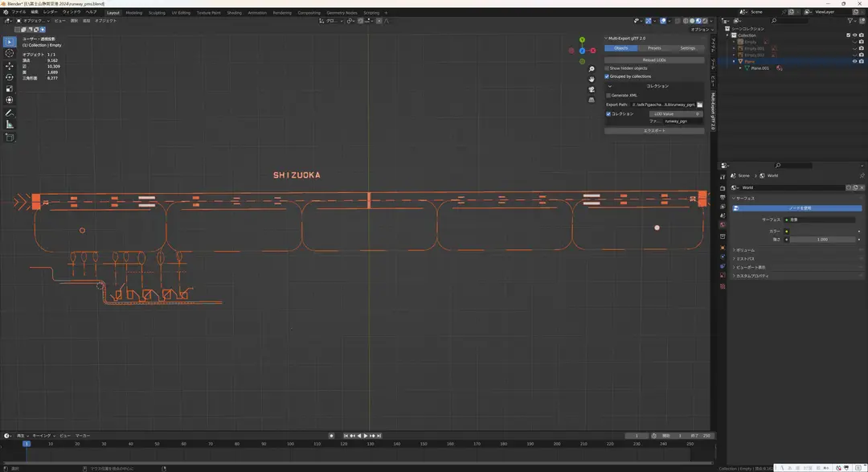Select the Select Box tool
Image resolution: width=868 pixels, height=472 pixels.
(10, 42)
